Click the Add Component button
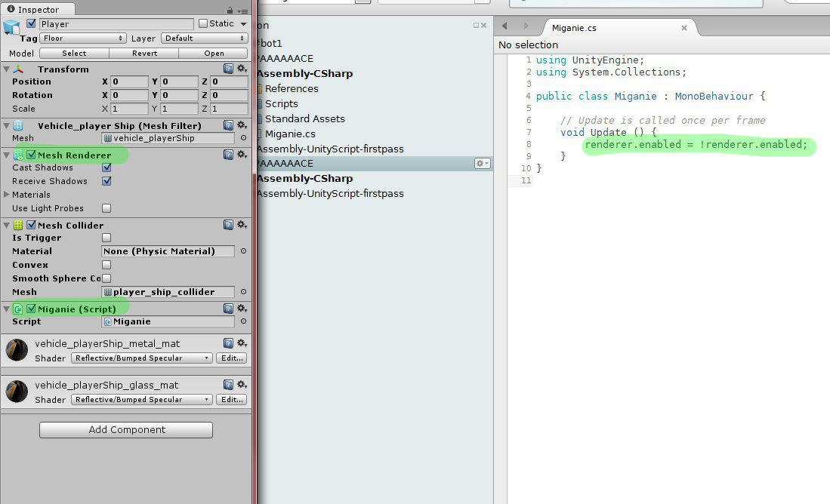830x504 pixels. click(126, 430)
